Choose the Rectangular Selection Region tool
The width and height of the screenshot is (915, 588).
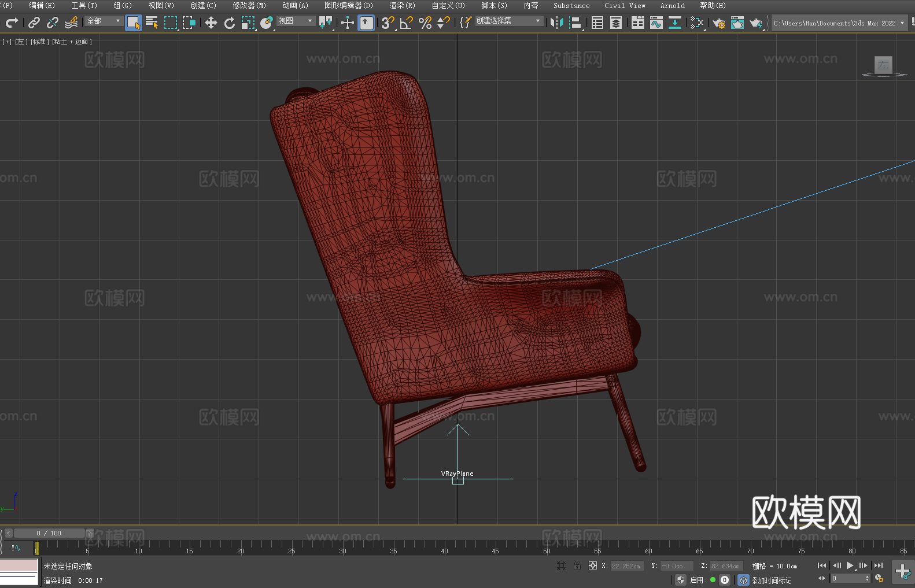171,23
